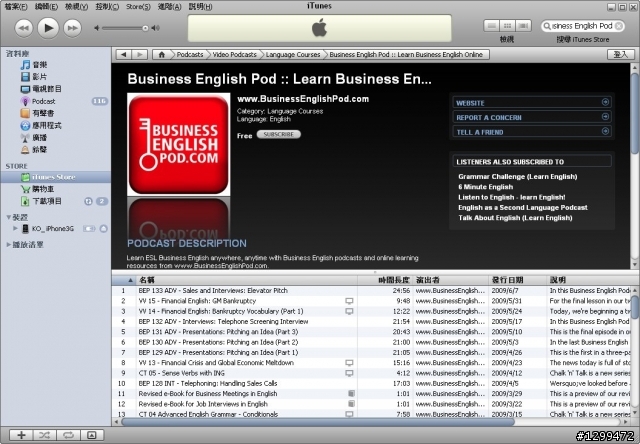Click document icon for Business Meetings e-Book

click(x=351, y=393)
